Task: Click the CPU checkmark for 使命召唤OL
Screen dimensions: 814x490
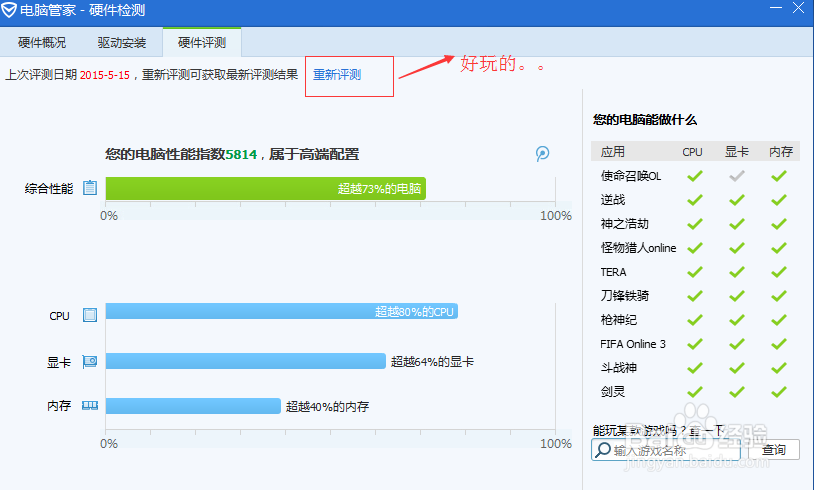Action: 695,176
